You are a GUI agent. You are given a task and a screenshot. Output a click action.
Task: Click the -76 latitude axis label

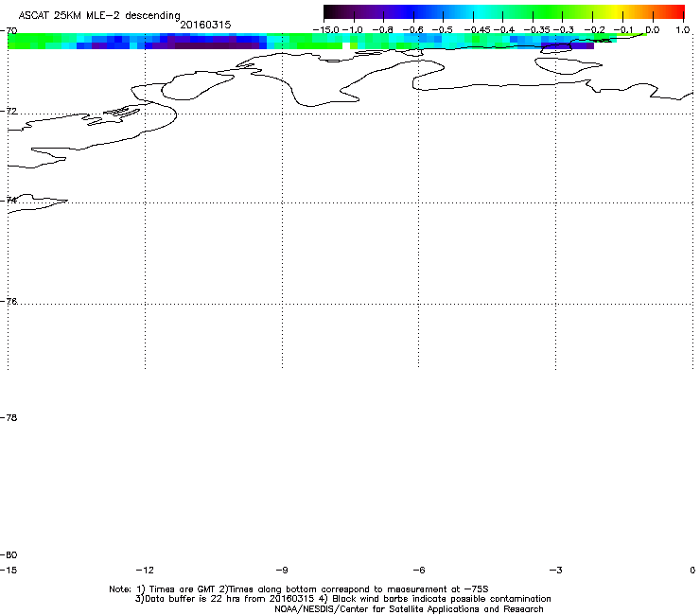[x=9, y=302]
